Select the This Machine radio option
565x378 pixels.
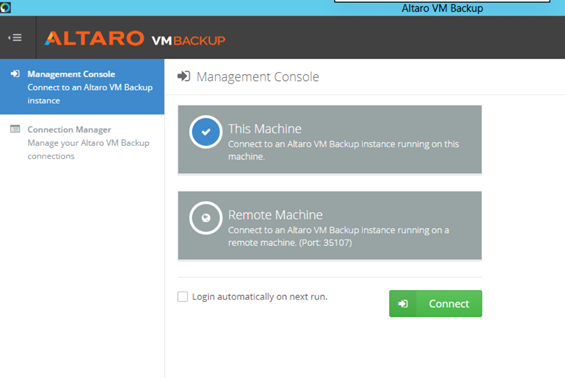206,132
